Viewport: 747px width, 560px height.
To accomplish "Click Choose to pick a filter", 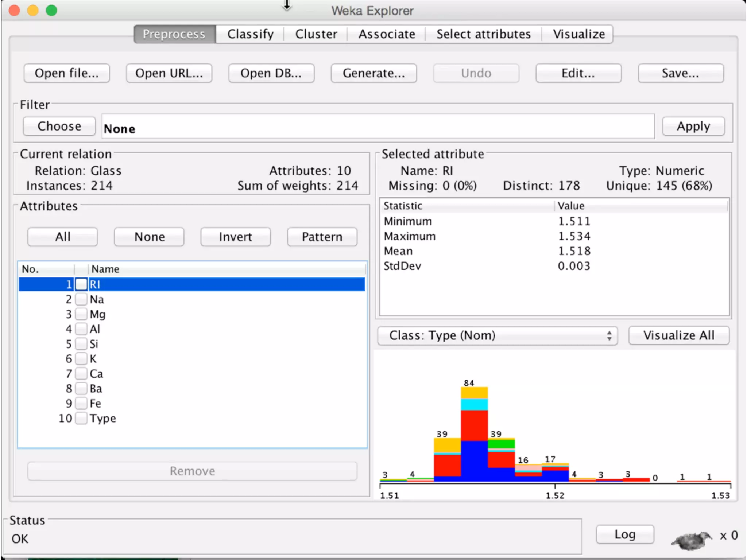I will click(x=59, y=126).
